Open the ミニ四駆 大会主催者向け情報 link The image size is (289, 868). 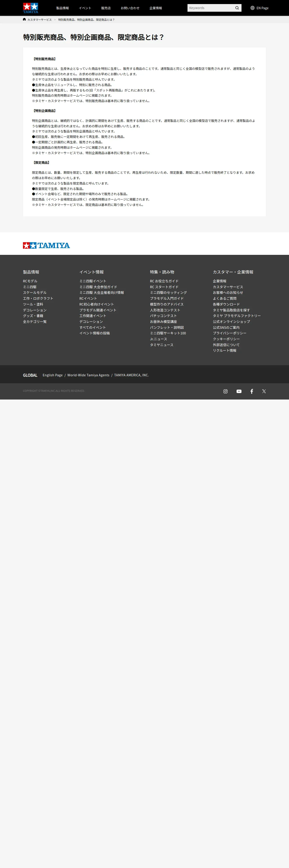102,292
